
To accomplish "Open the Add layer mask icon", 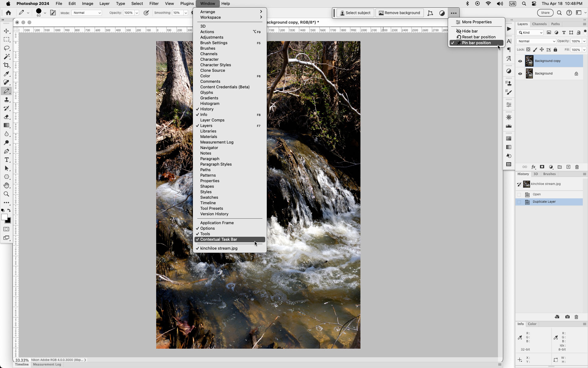I will 542,167.
